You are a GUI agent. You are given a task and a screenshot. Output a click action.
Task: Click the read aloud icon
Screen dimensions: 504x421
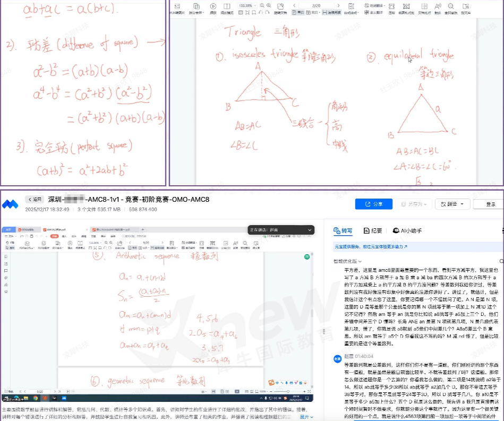pyautogui.click(x=438, y=8)
